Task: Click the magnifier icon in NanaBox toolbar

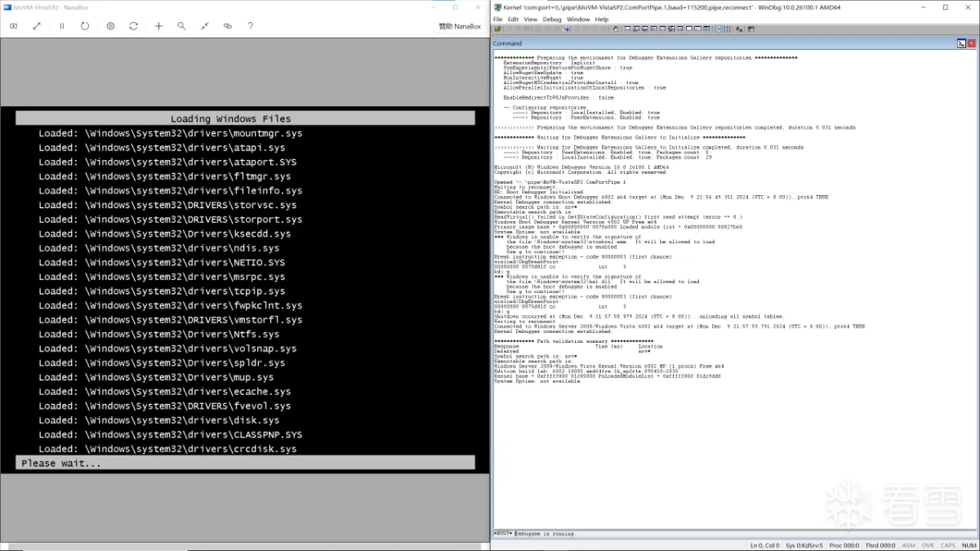Action: coord(181,26)
